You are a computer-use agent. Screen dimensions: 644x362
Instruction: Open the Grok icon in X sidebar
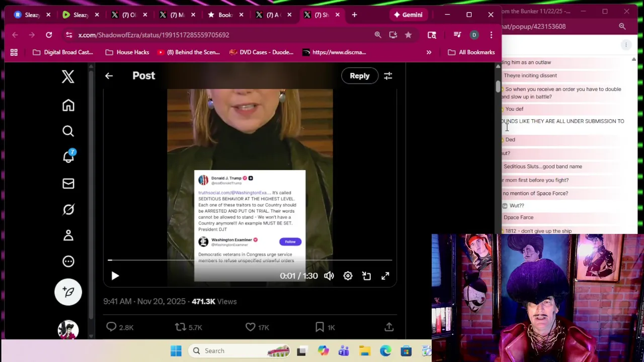coord(68,209)
